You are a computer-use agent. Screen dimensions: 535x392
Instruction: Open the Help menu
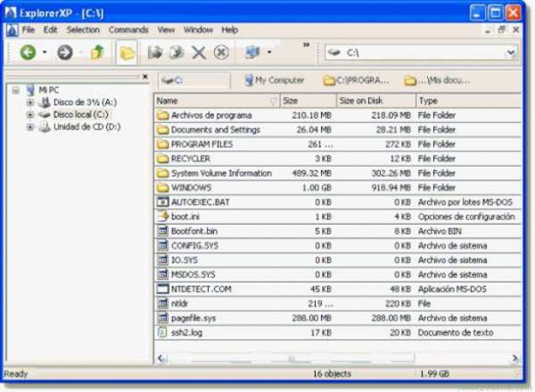[x=230, y=30]
